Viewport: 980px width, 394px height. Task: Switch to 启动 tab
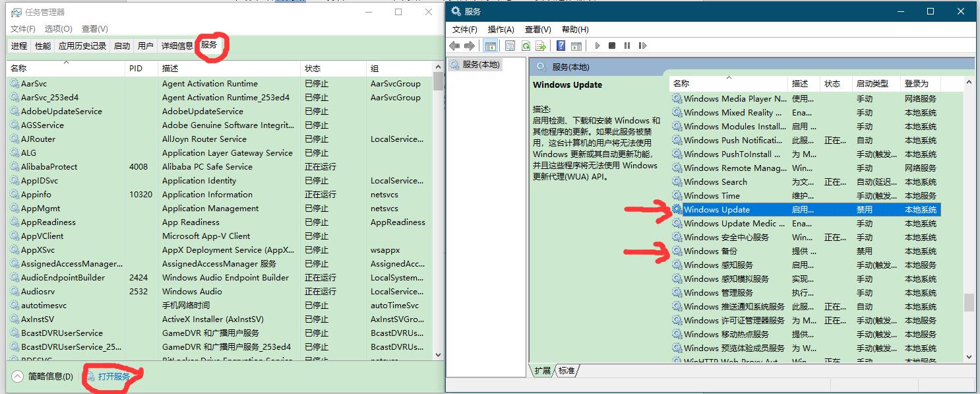(x=122, y=46)
